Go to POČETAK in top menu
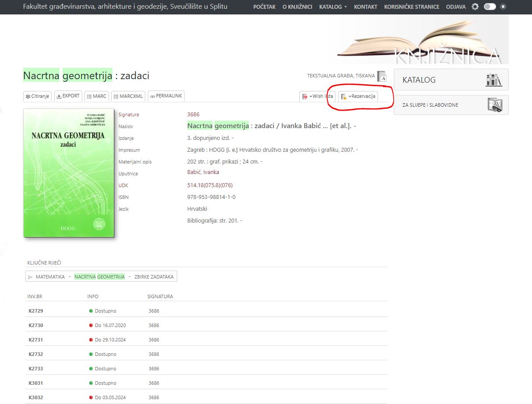Image resolution: width=532 pixels, height=404 pixels. coord(263,7)
